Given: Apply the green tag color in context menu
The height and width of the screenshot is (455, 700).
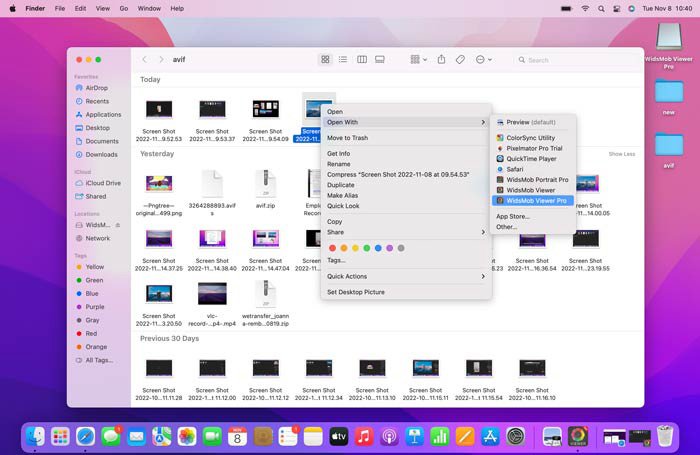Looking at the screenshot, I should [367, 248].
